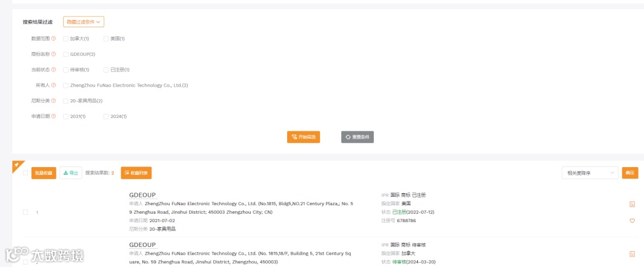Viewport: 644px width, 267px height.
Task: Export results with 导出 button
Action: (71, 173)
